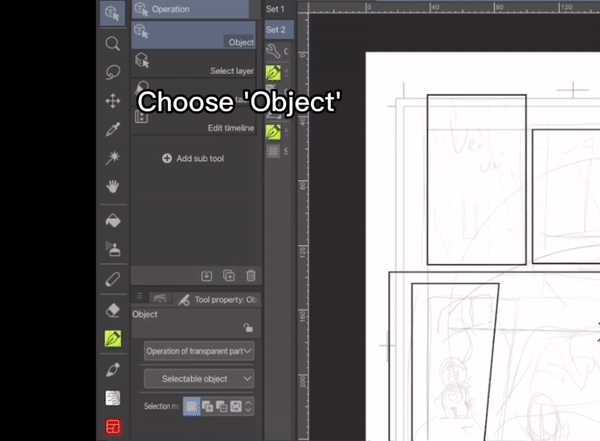
Task: Click green pen icon above dashed selection icon
Action: point(274,132)
